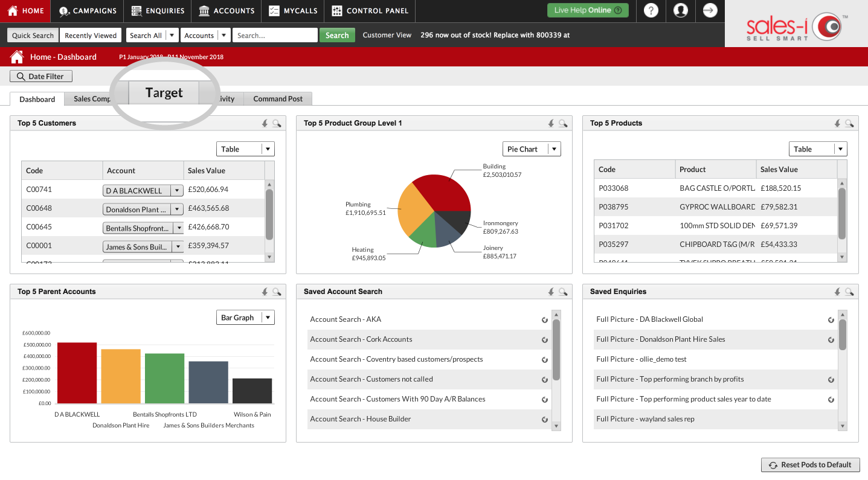Open ENQUIRIES menu
Viewport: 868px width, 480px height.
pyautogui.click(x=158, y=10)
